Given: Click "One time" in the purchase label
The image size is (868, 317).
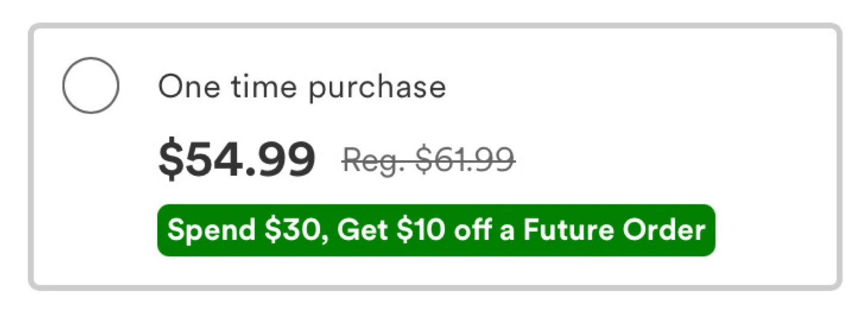Looking at the screenshot, I should coord(228,87).
